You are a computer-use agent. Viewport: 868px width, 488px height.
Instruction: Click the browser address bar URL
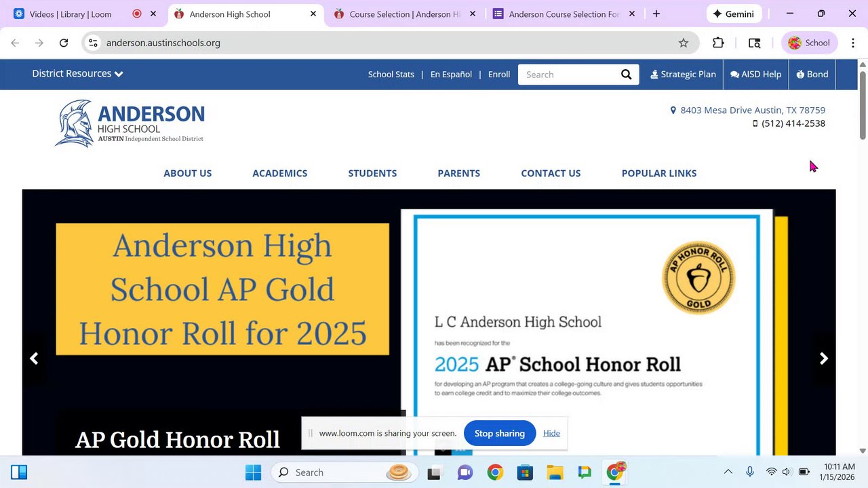(163, 43)
